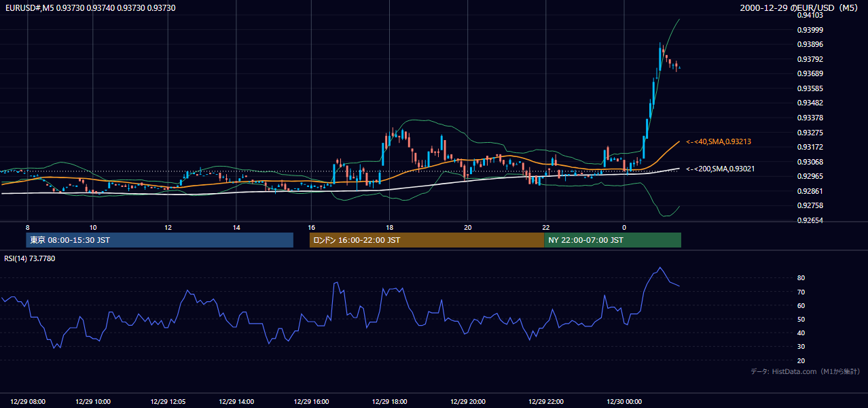Click the 12/29 10:00 bottom time label
This screenshot has width=868, height=408.
coord(93,402)
